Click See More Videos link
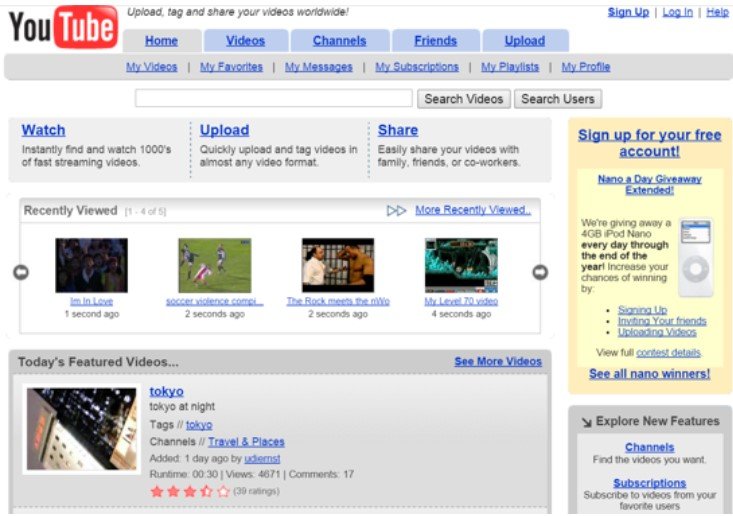The width and height of the screenshot is (733, 516). [x=498, y=361]
